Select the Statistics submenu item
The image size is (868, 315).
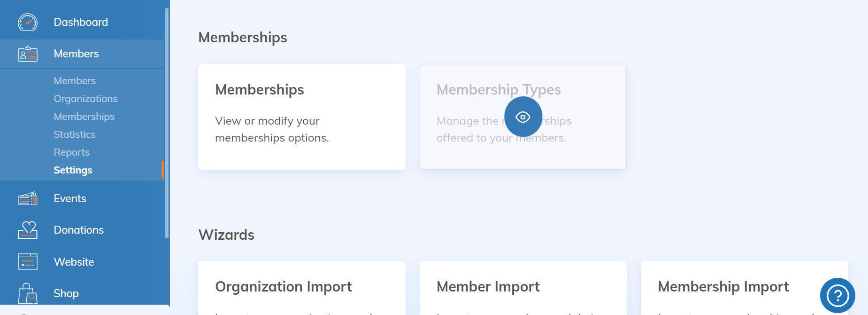click(74, 134)
